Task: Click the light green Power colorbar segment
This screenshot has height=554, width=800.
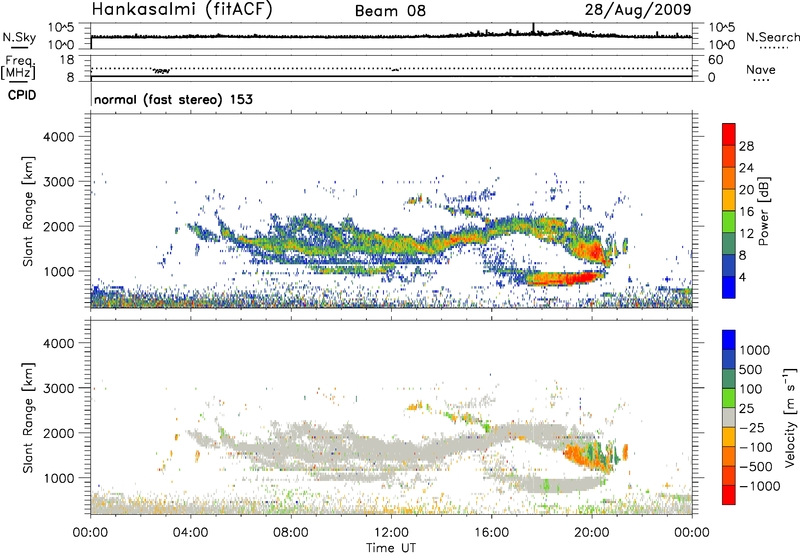Action: coord(729,221)
